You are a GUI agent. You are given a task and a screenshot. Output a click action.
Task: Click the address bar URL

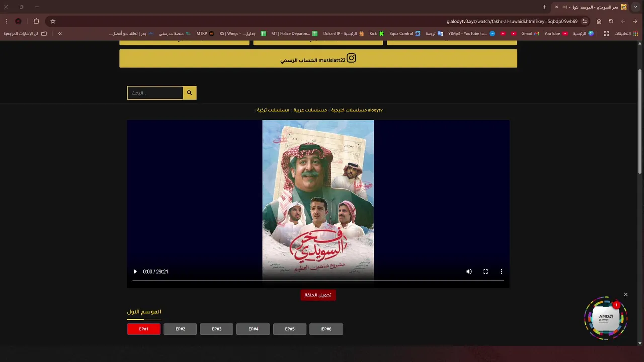click(x=512, y=21)
